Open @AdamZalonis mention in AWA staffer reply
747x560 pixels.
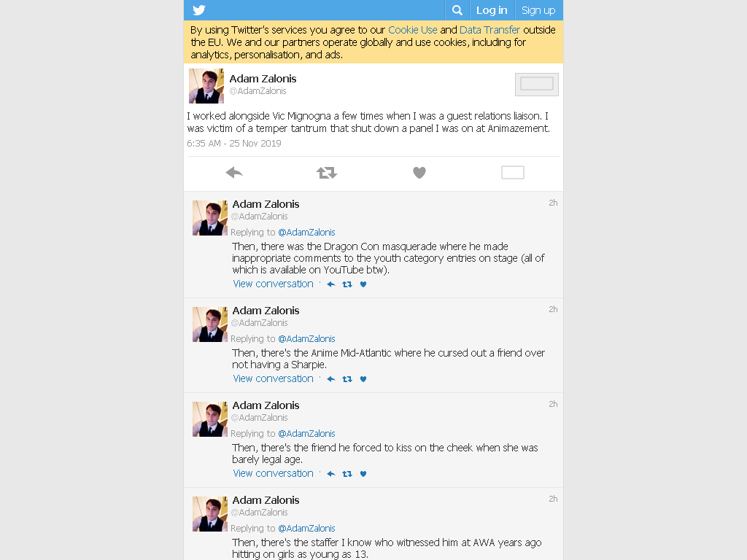click(x=307, y=528)
